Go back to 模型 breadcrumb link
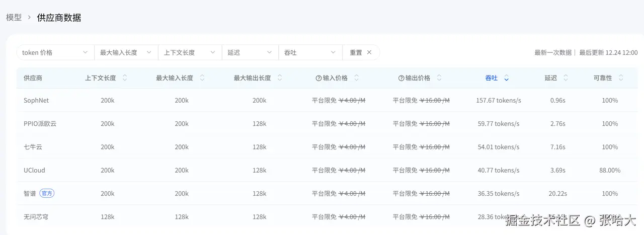The height and width of the screenshot is (235, 644). (14, 18)
